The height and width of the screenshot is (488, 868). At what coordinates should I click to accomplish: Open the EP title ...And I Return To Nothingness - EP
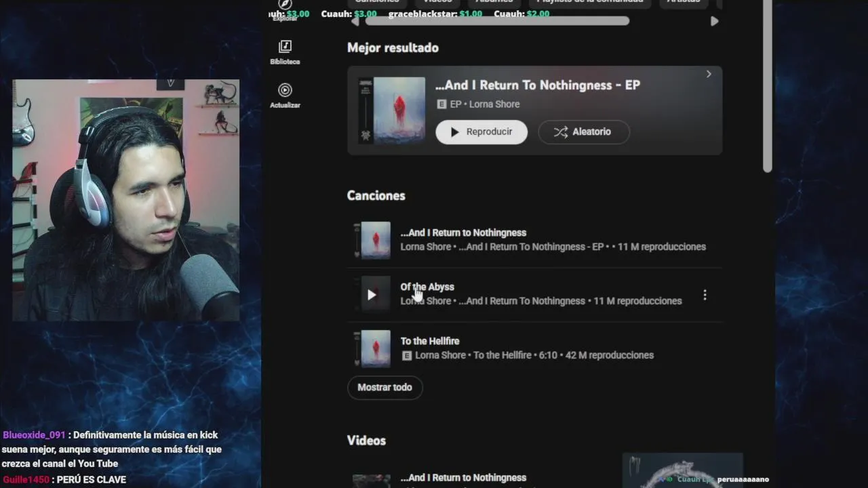(x=538, y=85)
